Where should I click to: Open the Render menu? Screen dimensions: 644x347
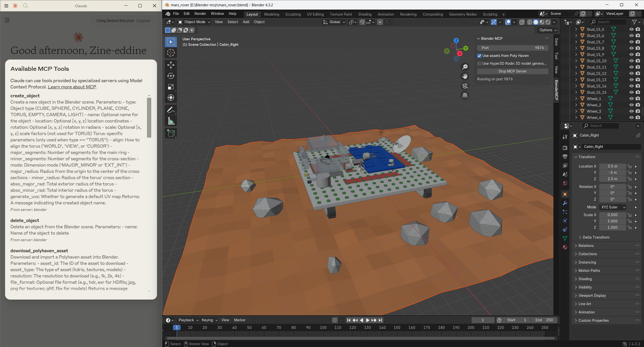point(200,14)
